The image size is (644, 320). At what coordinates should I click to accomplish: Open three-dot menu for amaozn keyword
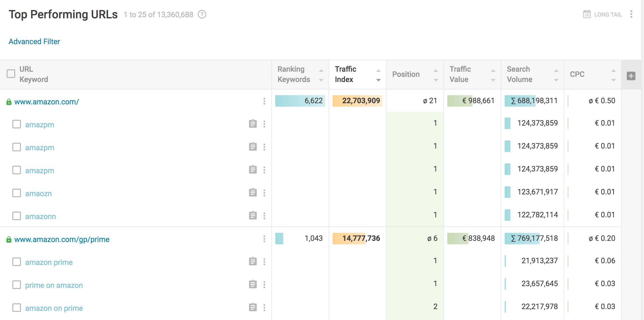(264, 193)
